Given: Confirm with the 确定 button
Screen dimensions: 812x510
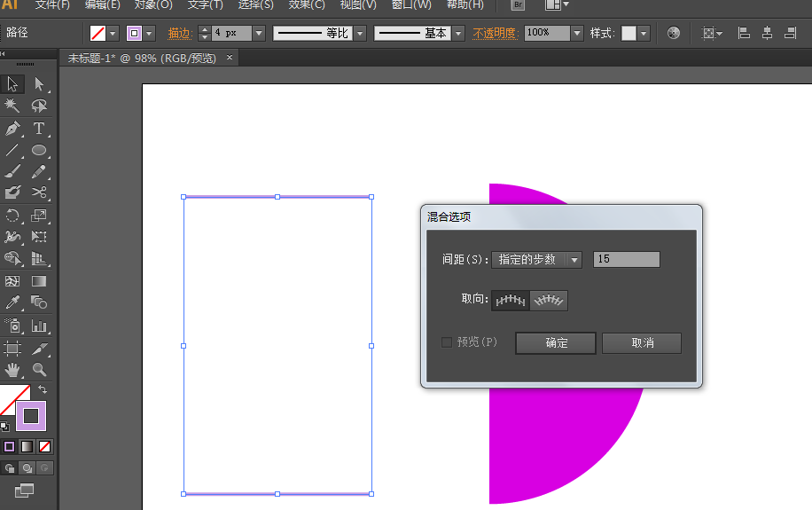Looking at the screenshot, I should point(556,343).
